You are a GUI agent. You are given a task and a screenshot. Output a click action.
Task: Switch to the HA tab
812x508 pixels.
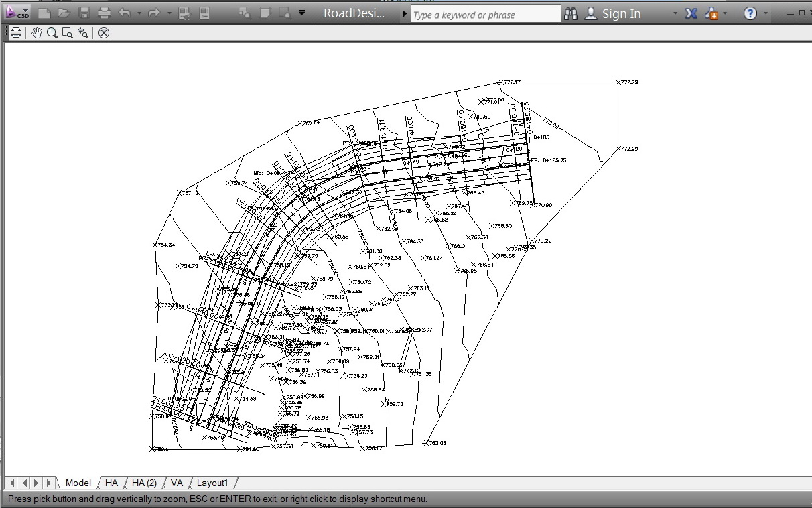(x=111, y=483)
